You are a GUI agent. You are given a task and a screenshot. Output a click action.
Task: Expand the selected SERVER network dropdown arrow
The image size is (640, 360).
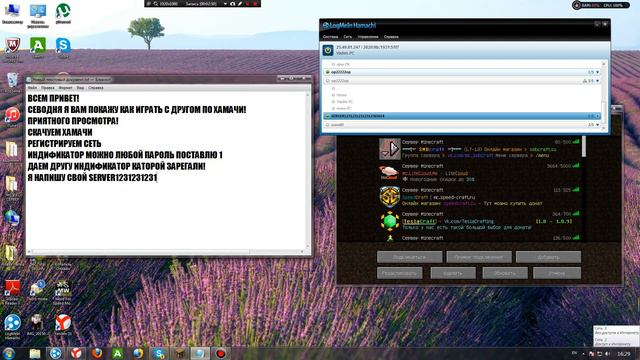point(598,116)
